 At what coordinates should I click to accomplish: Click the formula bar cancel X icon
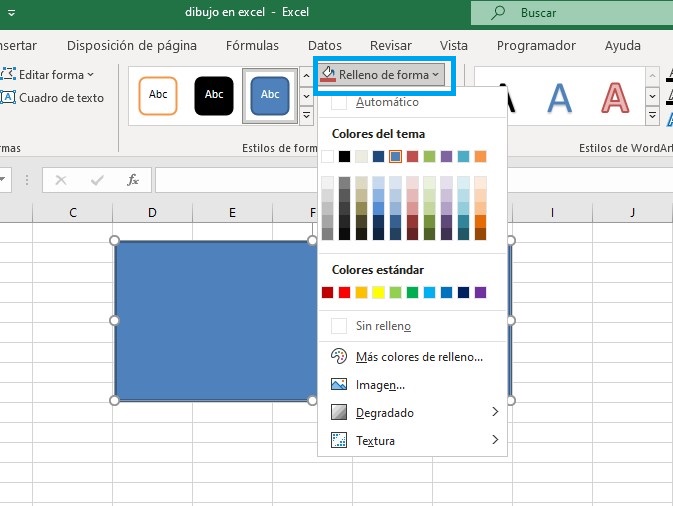click(x=61, y=180)
